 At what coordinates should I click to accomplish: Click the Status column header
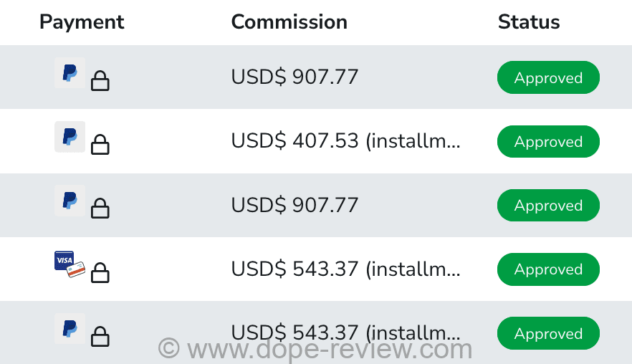pyautogui.click(x=529, y=22)
